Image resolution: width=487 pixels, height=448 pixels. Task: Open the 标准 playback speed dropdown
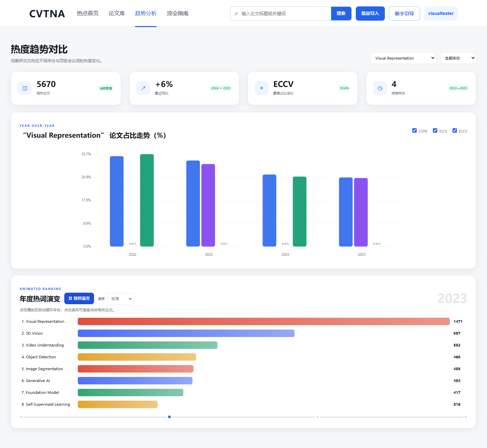(120, 299)
